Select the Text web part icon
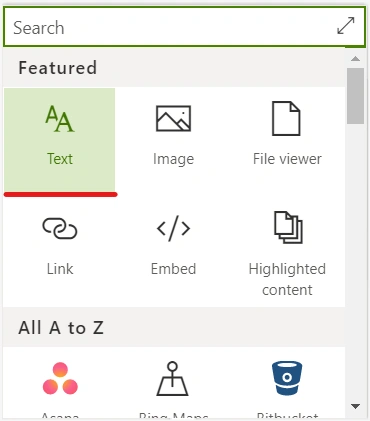Viewport: 370px width, 421px height. (x=60, y=119)
